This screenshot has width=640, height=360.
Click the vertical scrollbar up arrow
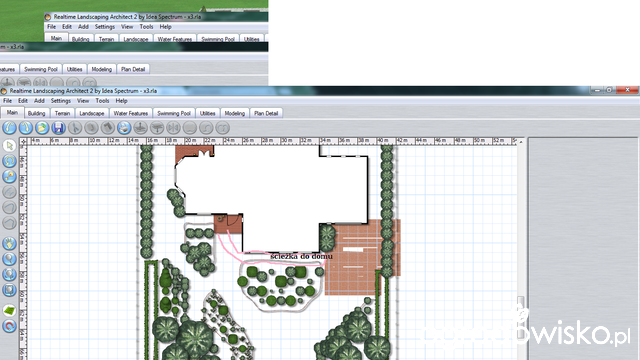[520, 142]
